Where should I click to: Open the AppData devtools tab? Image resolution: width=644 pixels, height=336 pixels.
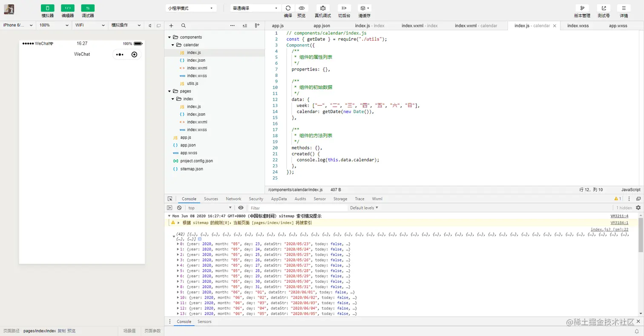(x=279, y=199)
